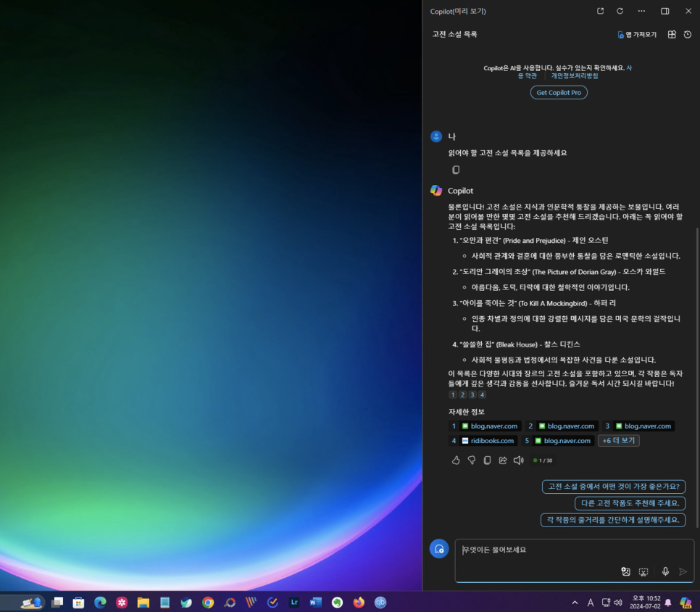Viewport: 700px width, 612px height.
Task: Copy the Copilot response
Action: (x=487, y=460)
